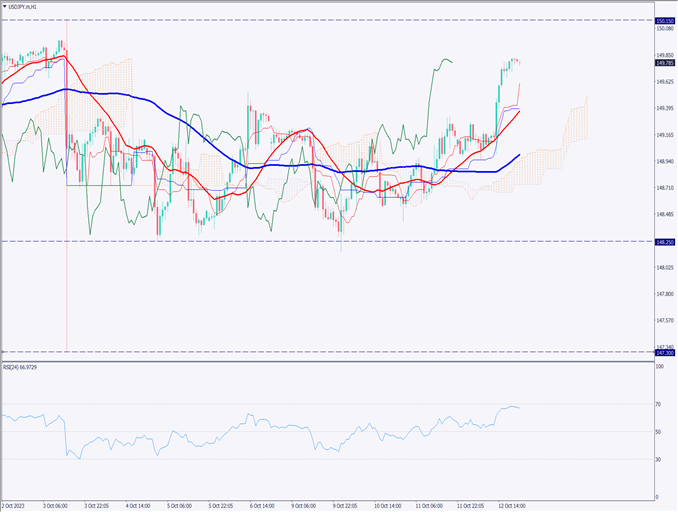Select the 150.150 price level label
The width and height of the screenshot is (678, 512).
click(664, 20)
